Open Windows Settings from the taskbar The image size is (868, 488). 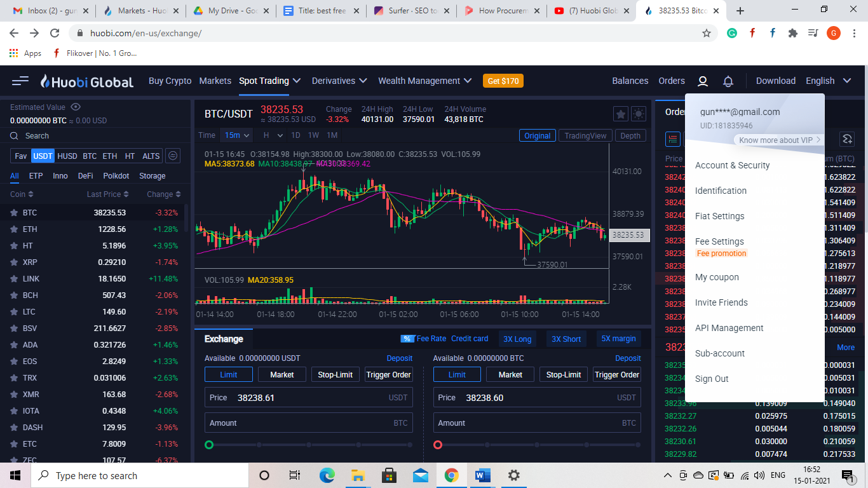[x=514, y=475]
